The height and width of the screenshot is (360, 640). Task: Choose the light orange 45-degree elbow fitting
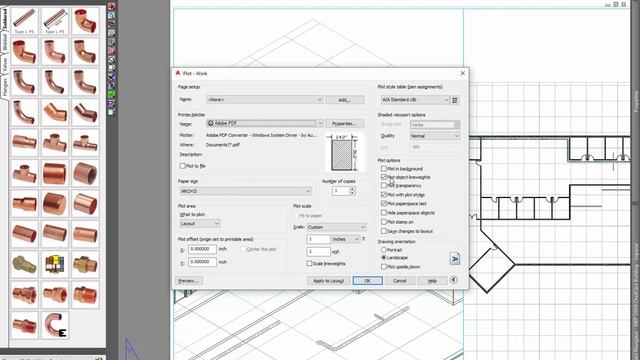(x=55, y=112)
